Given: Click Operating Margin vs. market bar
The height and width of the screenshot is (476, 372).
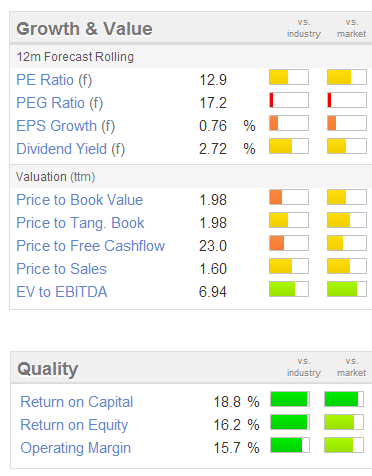Looking at the screenshot, I should (344, 445).
